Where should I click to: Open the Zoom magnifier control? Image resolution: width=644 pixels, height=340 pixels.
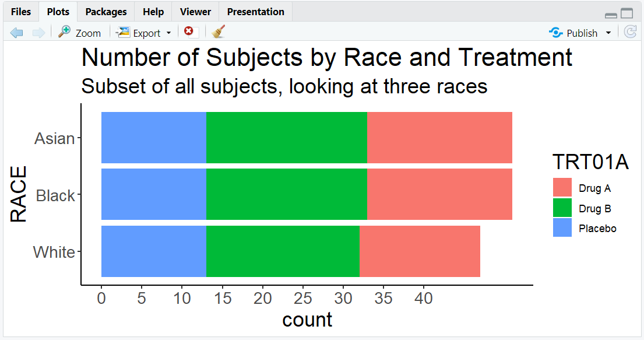click(x=64, y=32)
